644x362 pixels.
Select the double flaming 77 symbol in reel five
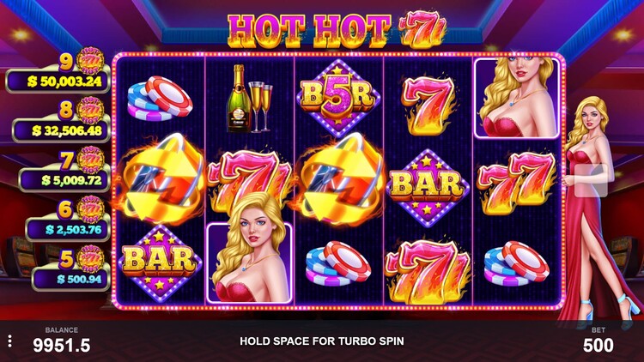(x=518, y=183)
